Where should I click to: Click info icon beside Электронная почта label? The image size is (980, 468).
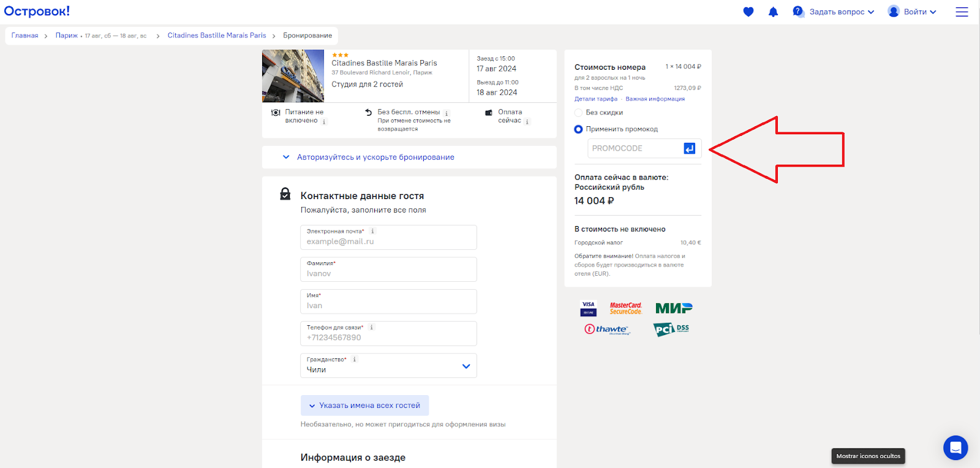click(372, 231)
